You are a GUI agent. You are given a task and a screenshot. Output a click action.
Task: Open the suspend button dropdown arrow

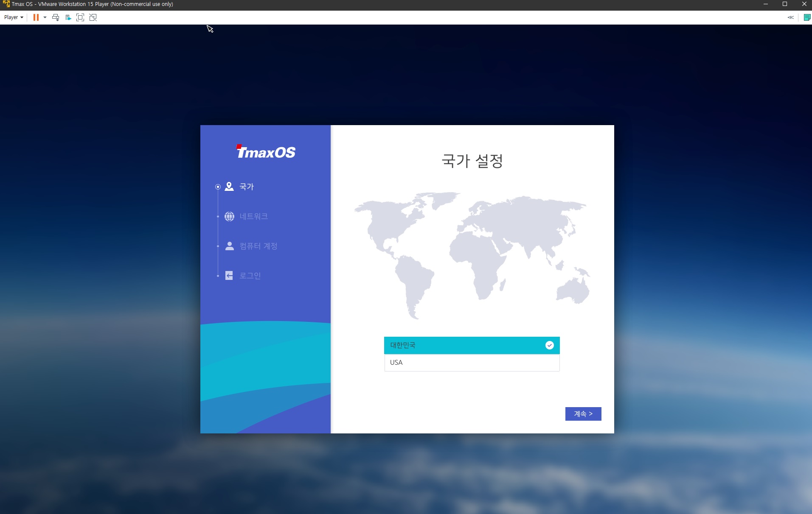[45, 17]
